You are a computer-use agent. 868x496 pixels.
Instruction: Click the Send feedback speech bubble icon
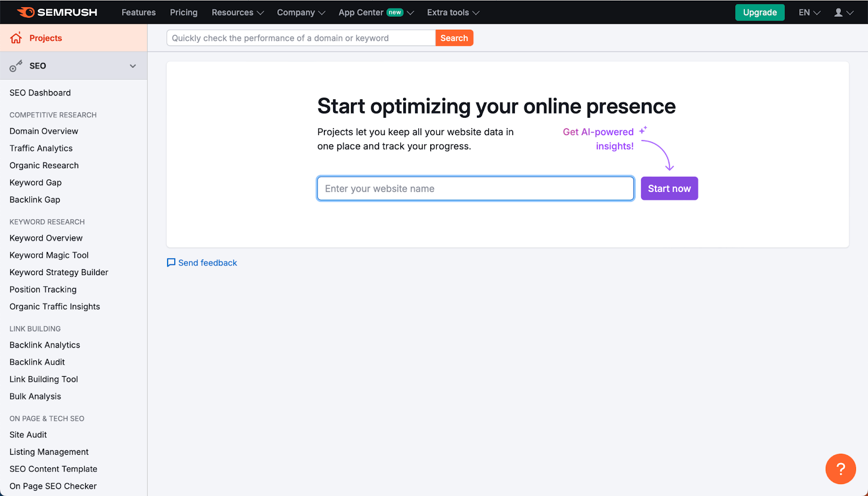171,263
